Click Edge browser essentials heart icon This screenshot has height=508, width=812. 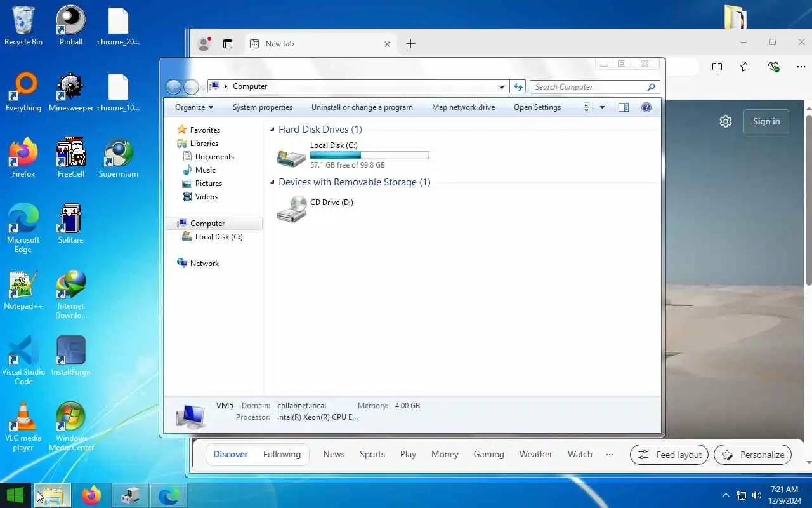click(773, 67)
